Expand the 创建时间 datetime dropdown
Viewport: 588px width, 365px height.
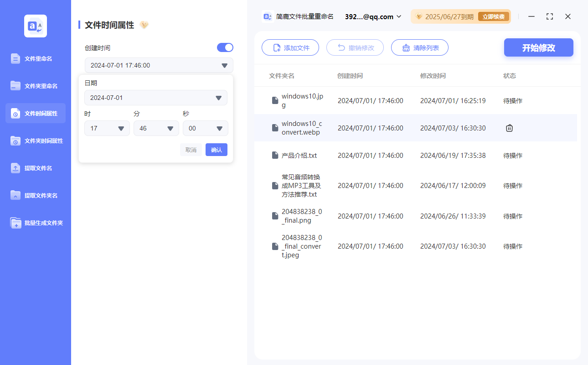coord(159,65)
